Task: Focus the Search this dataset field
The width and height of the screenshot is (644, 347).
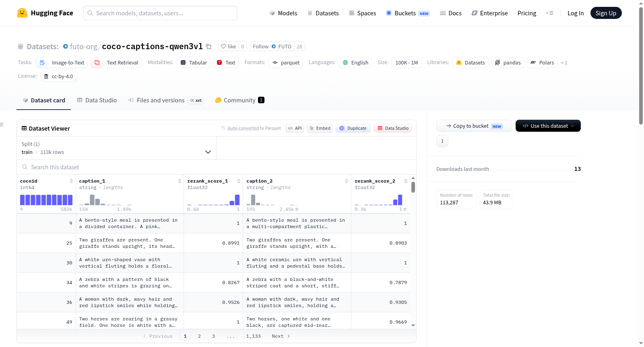Action: (x=217, y=167)
